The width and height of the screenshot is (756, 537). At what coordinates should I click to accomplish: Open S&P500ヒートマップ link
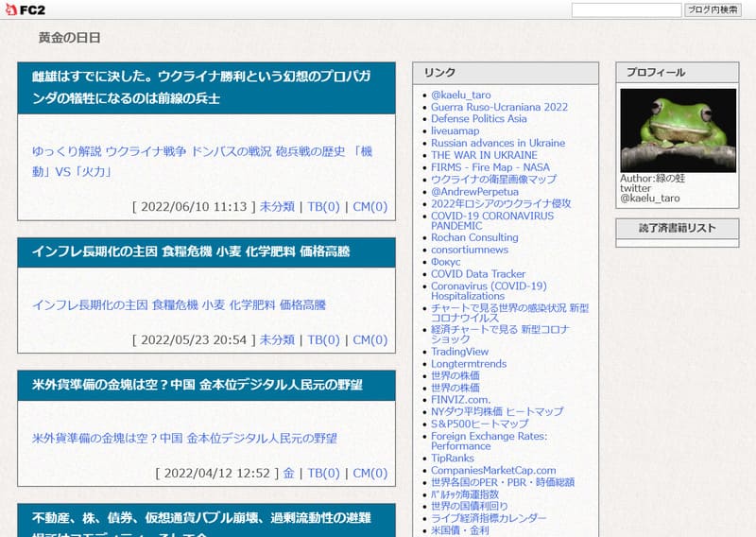[479, 424]
